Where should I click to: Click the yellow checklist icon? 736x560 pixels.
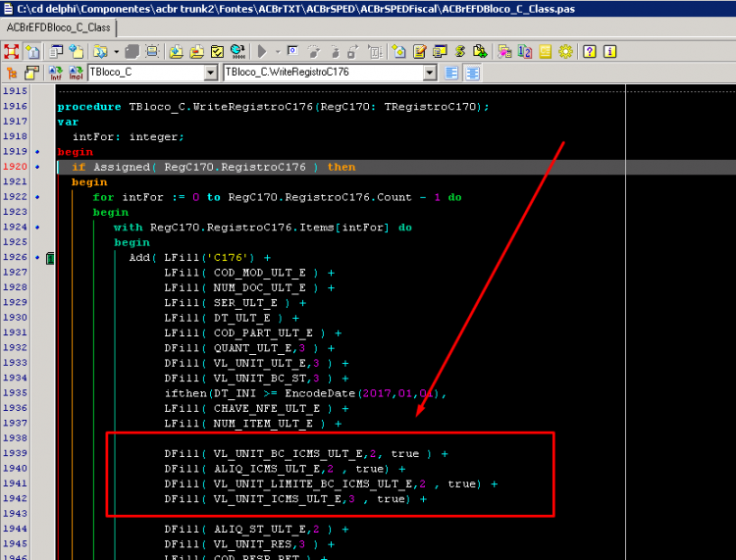pyautogui.click(x=217, y=52)
